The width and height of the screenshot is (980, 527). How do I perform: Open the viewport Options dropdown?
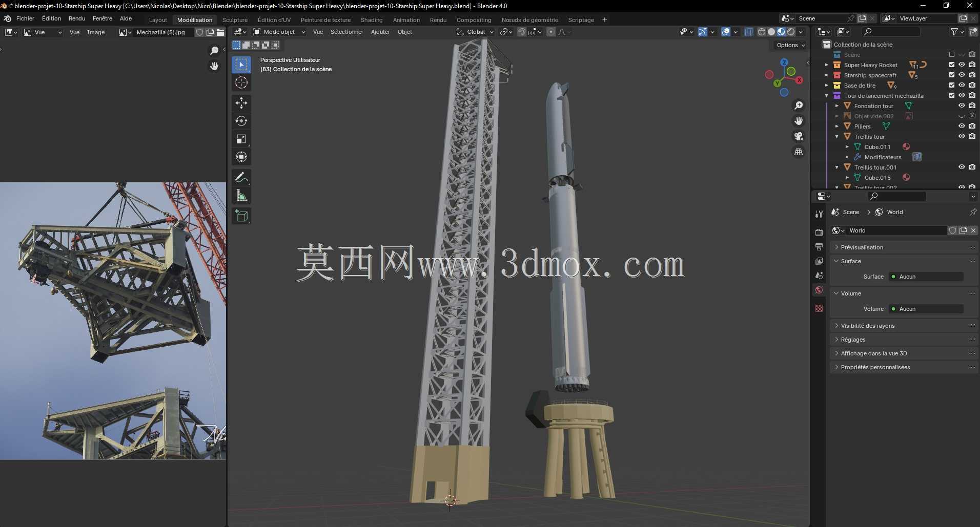tap(790, 45)
